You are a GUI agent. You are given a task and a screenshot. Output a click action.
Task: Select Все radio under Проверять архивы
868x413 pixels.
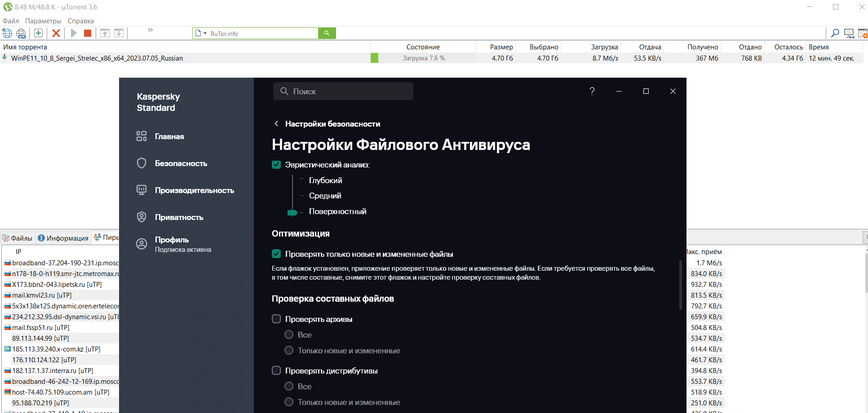click(289, 334)
